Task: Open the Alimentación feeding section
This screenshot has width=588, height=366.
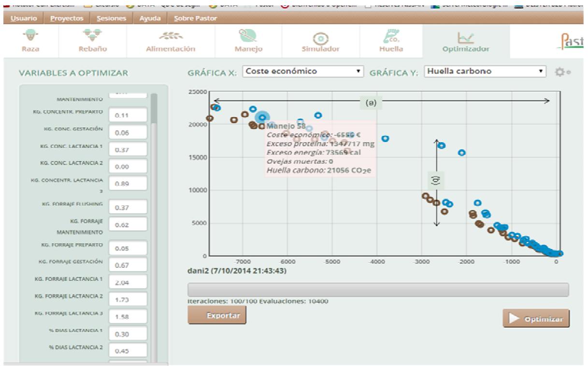Action: [x=170, y=41]
